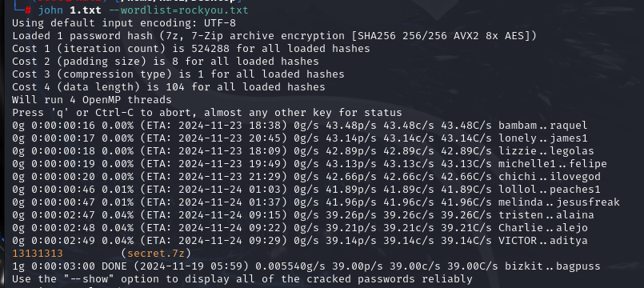
Task: Click the 'Will run 4 OpenMP threads' line
Action: pyautogui.click(x=91, y=100)
